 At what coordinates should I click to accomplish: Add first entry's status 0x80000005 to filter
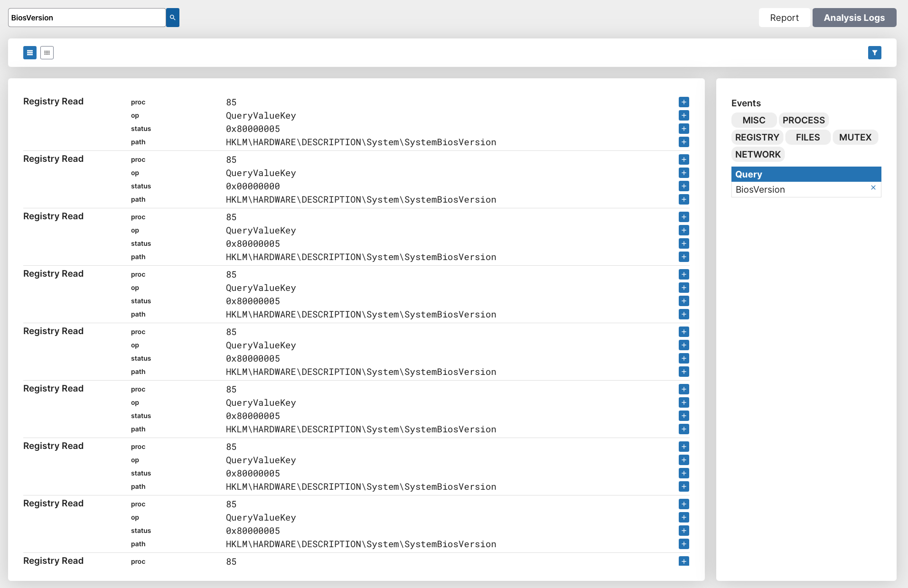[683, 129]
